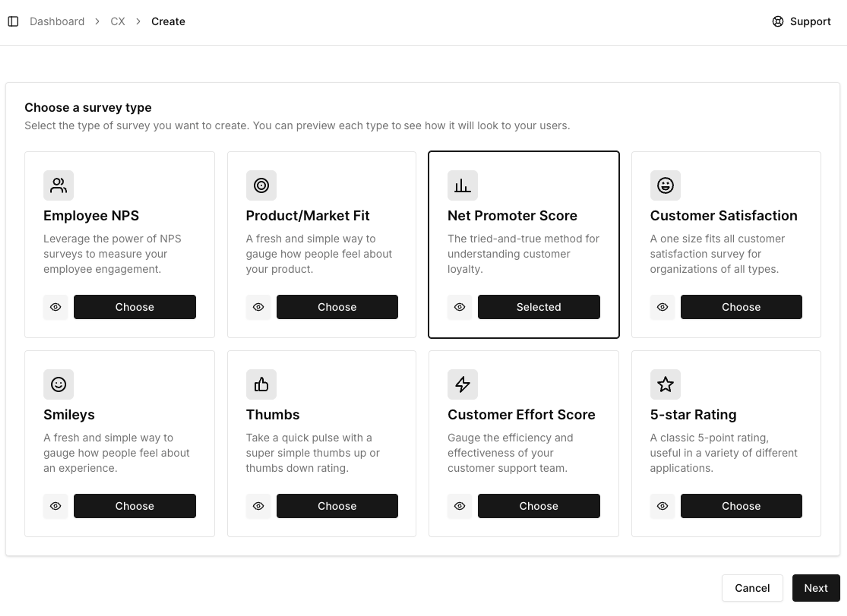This screenshot has height=616, width=847.
Task: Choose the Product/Market Fit survey
Action: pos(337,307)
